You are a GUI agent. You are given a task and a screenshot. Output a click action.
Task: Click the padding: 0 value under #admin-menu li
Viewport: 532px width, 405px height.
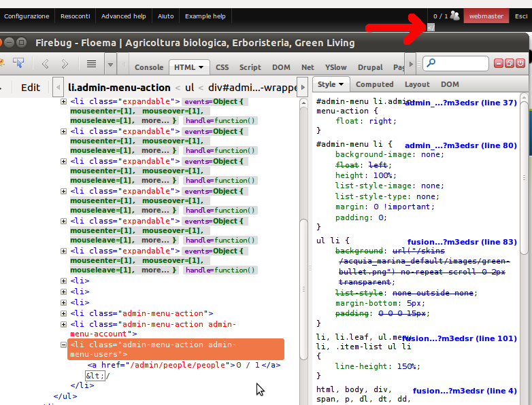[382, 217]
